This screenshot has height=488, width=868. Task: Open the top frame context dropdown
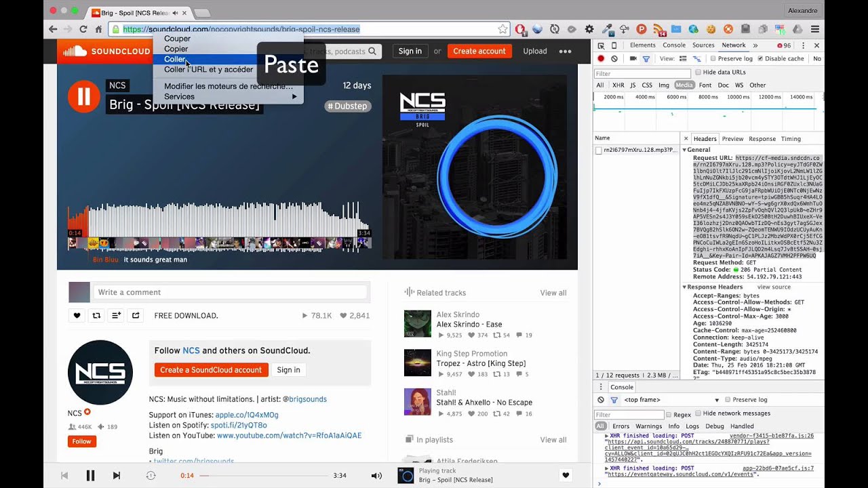pyautogui.click(x=671, y=400)
